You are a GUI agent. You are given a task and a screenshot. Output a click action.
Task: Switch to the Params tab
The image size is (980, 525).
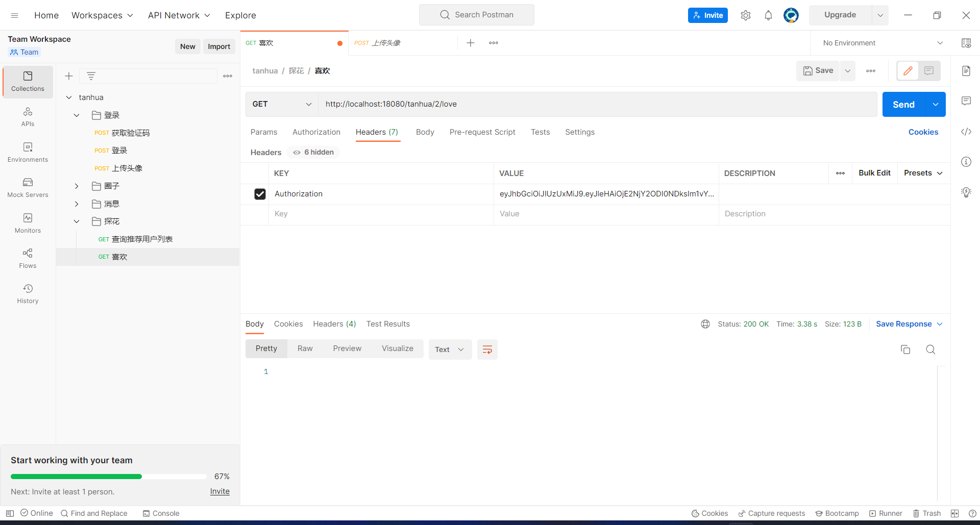point(264,132)
